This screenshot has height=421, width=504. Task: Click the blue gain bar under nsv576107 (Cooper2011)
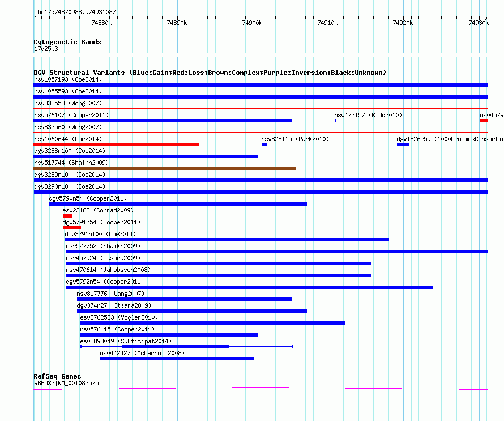(163, 121)
